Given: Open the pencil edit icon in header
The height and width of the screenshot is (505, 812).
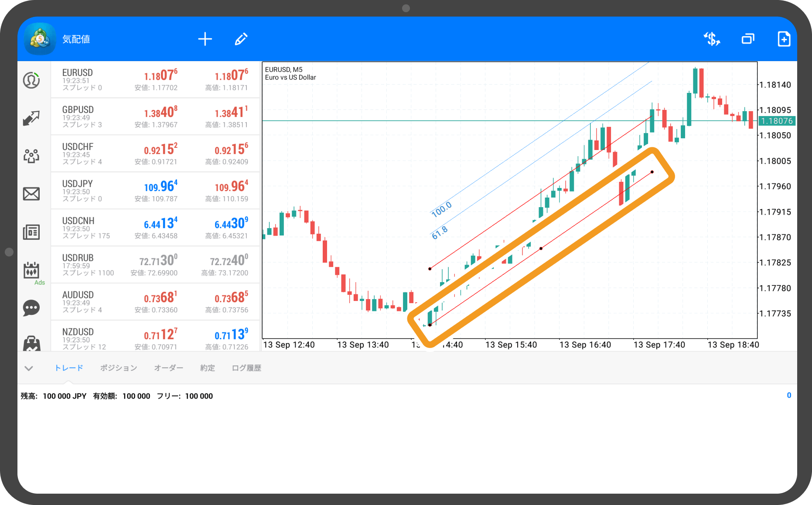Looking at the screenshot, I should [x=241, y=39].
